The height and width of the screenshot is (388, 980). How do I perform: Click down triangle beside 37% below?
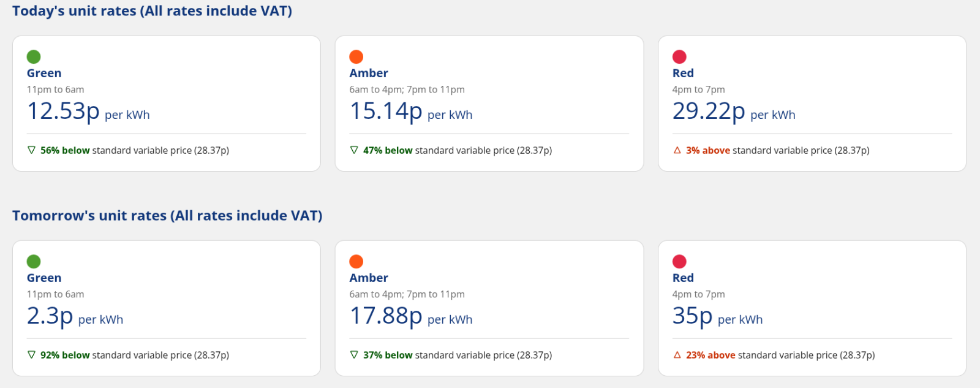point(354,355)
